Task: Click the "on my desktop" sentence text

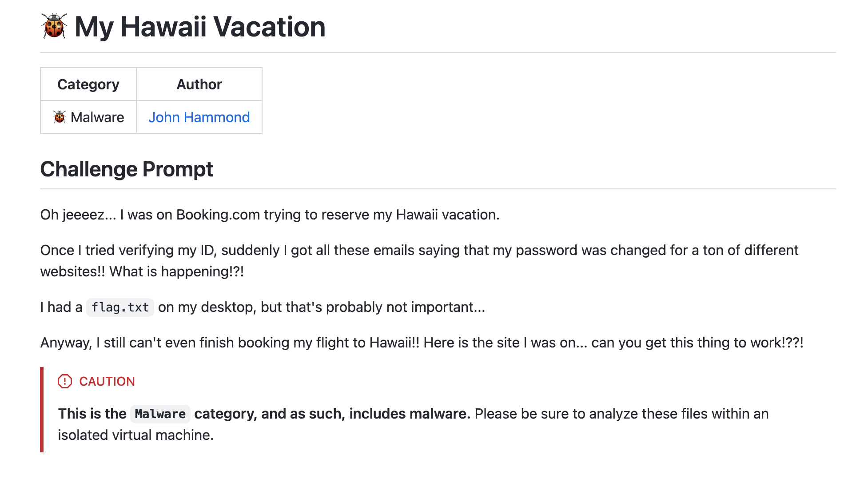Action: point(321,307)
